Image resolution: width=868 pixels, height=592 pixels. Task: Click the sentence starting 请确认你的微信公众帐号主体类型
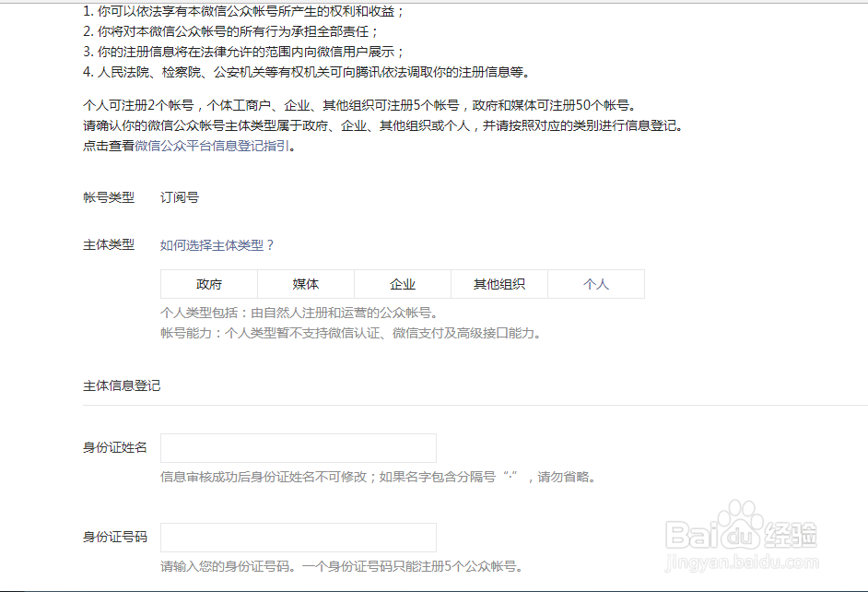(x=383, y=125)
